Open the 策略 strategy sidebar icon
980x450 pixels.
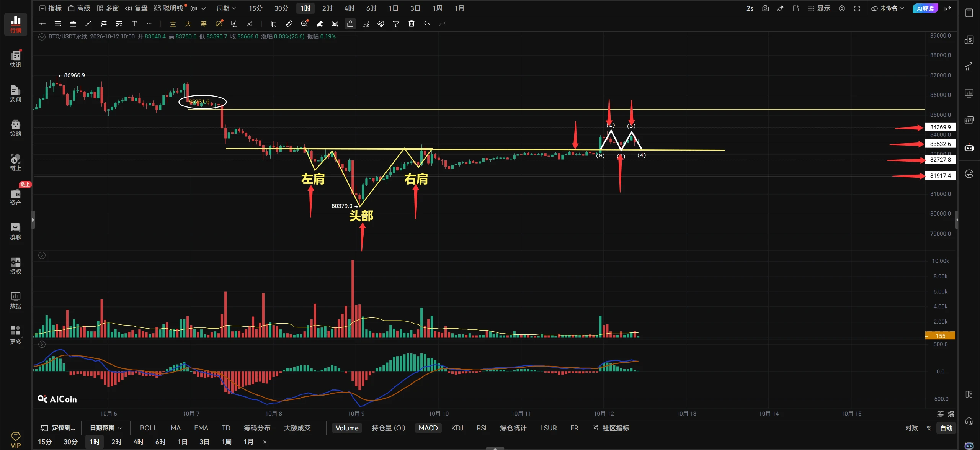pyautogui.click(x=16, y=128)
